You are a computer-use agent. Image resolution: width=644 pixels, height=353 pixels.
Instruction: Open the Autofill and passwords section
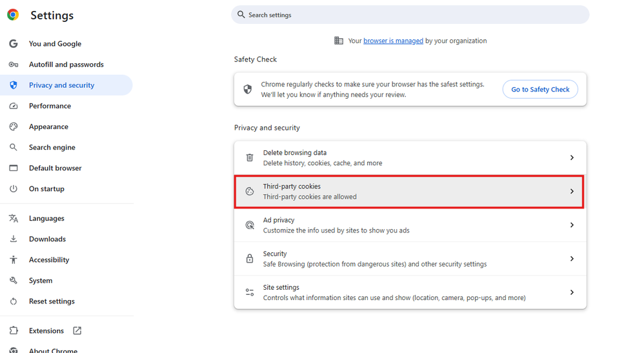[x=66, y=65]
